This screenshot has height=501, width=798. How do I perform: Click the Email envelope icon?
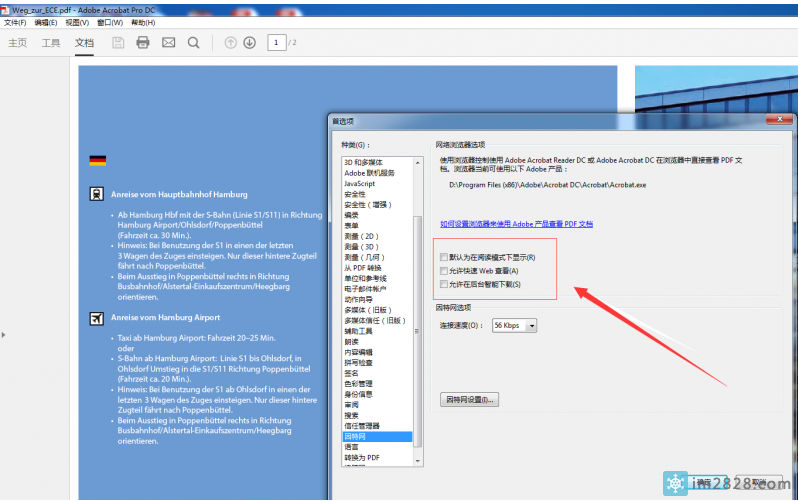tap(168, 43)
